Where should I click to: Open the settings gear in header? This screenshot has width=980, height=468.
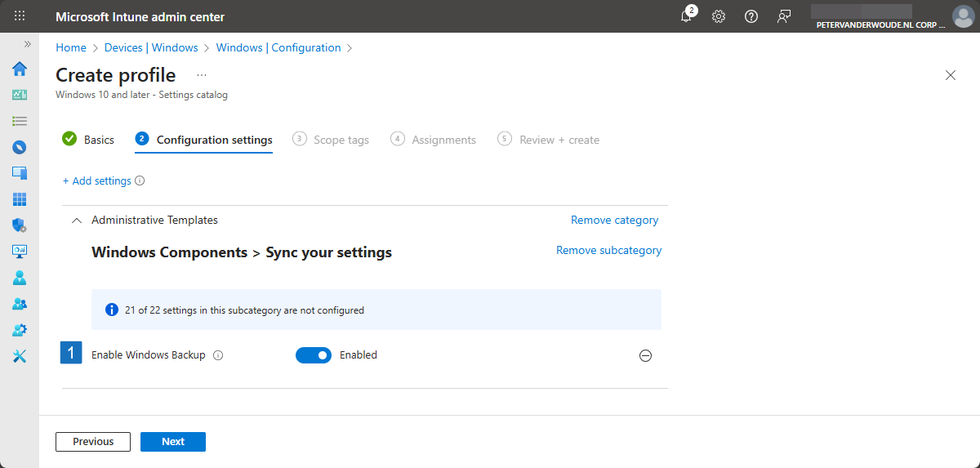point(719,17)
